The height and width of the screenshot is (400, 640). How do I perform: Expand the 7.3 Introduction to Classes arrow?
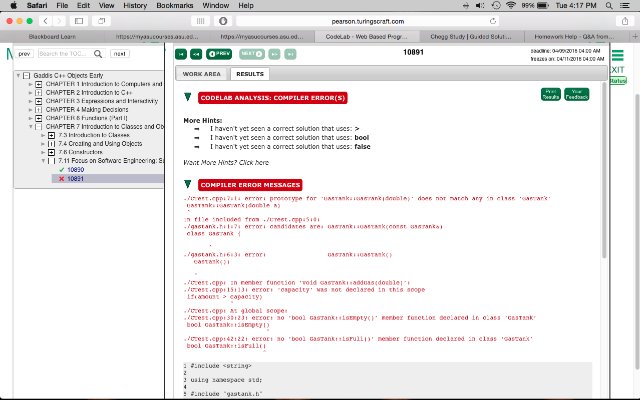[43, 135]
